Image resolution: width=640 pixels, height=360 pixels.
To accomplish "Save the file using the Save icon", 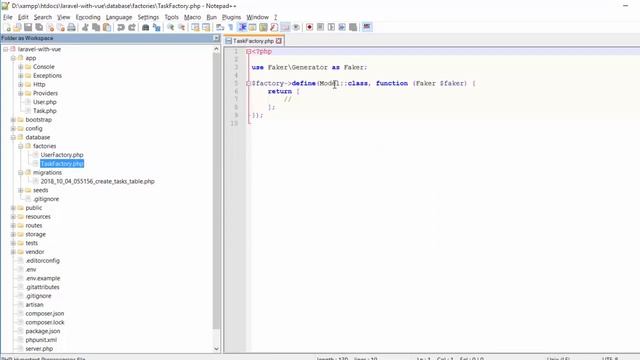I will 28,27.
